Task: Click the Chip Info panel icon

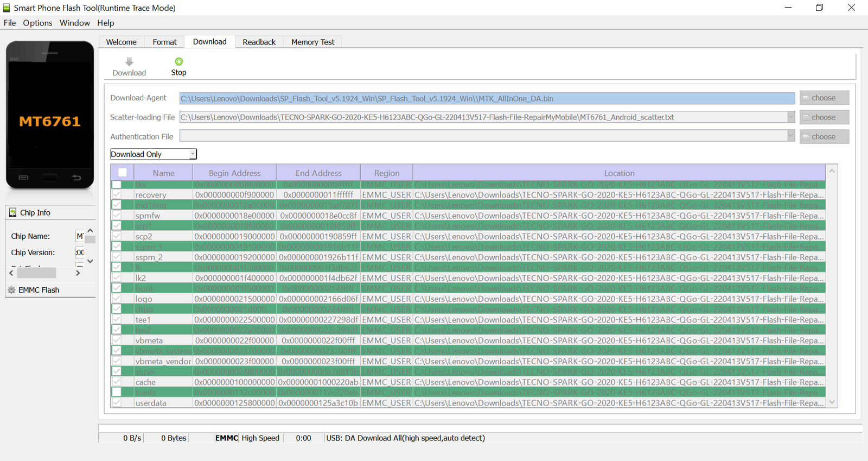Action: [x=12, y=213]
